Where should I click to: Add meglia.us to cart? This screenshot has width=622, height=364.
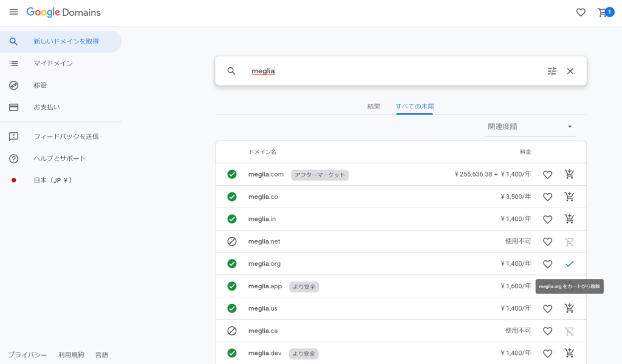[569, 308]
